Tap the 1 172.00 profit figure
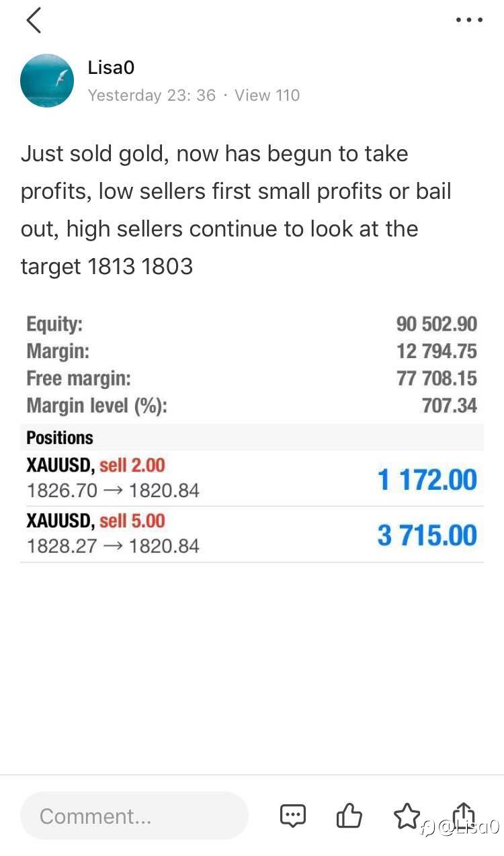The height and width of the screenshot is (856, 504). 427,480
